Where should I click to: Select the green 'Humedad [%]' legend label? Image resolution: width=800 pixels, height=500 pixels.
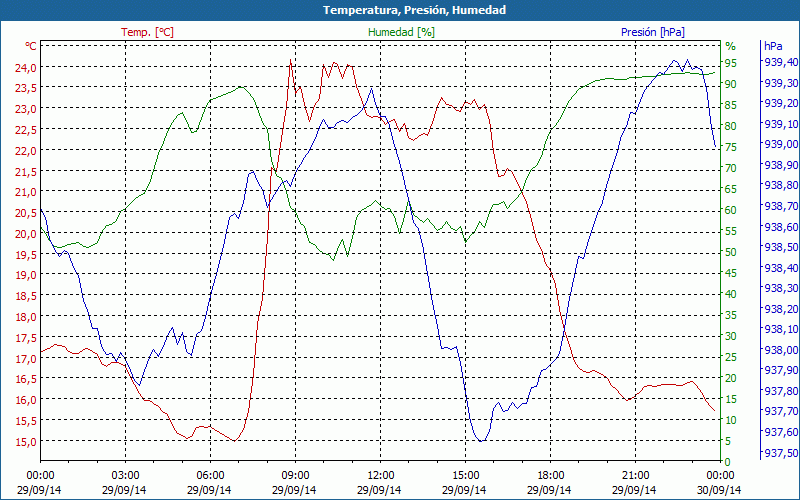pyautogui.click(x=402, y=32)
